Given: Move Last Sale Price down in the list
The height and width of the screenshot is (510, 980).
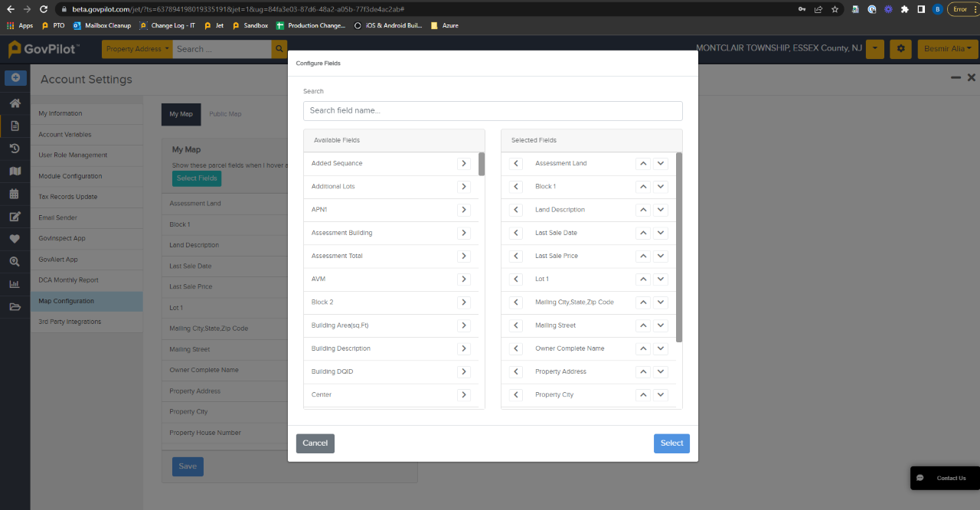Looking at the screenshot, I should (x=661, y=256).
